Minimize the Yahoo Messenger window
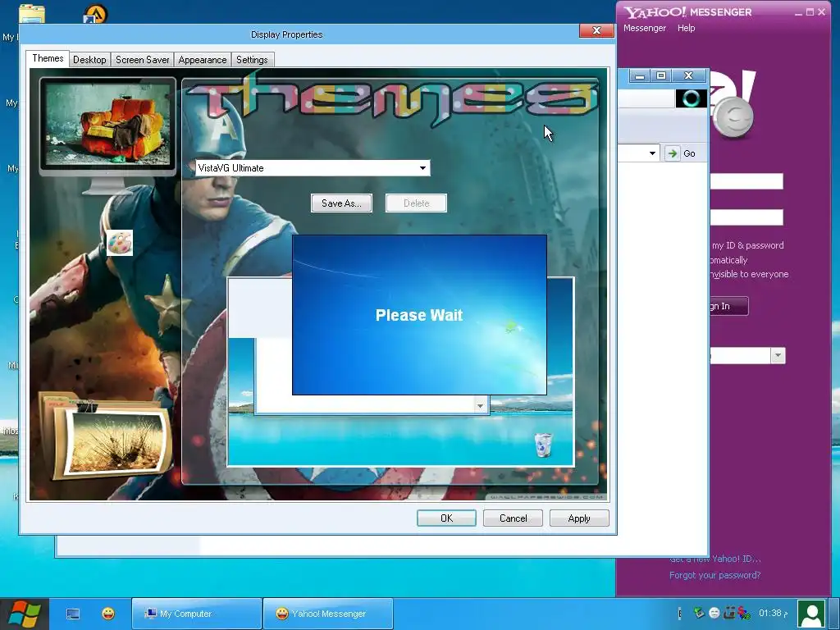840x630 pixels. (798, 12)
